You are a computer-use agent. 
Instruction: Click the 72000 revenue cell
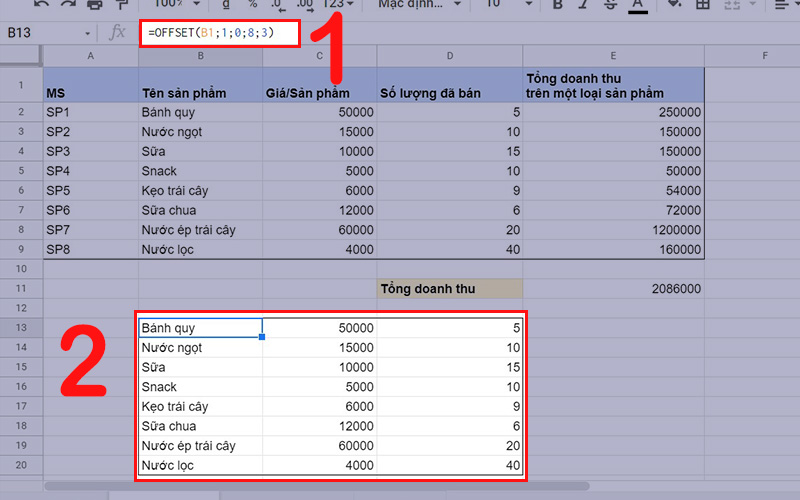pos(613,210)
